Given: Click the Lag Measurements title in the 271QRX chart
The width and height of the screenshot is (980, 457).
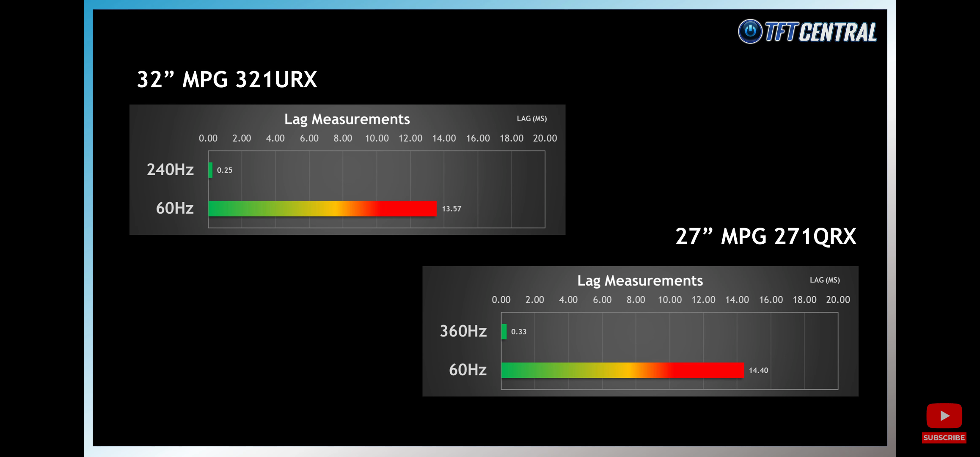Looking at the screenshot, I should [640, 281].
